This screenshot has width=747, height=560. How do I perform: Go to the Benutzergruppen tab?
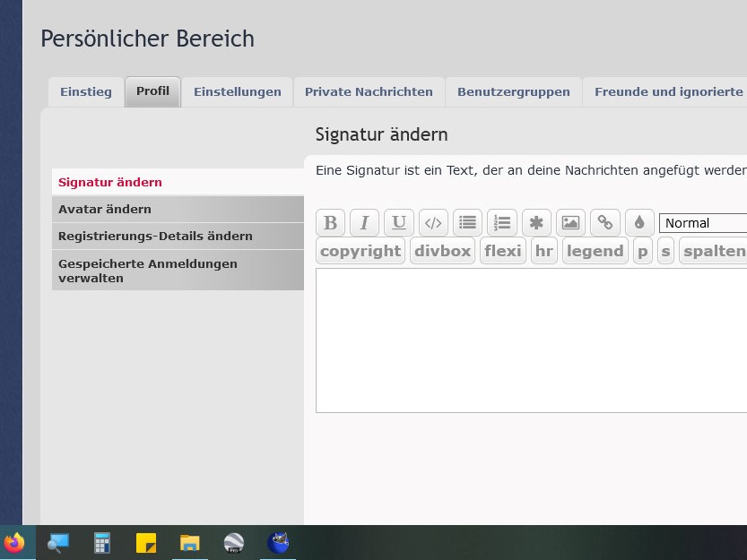pyautogui.click(x=513, y=92)
